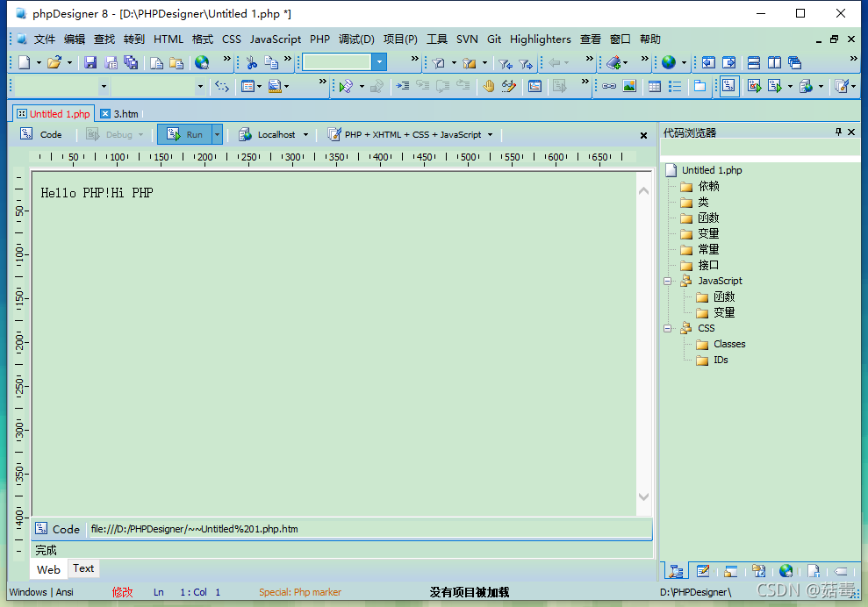Viewport: 868px width, 607px height.
Task: Open the New file dropdown arrow
Action: click(39, 63)
